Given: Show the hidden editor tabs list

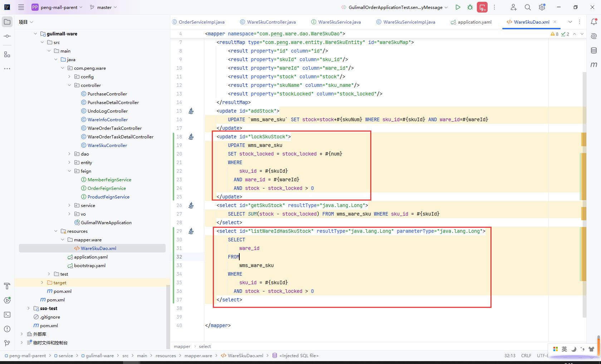Looking at the screenshot, I should click(570, 22).
